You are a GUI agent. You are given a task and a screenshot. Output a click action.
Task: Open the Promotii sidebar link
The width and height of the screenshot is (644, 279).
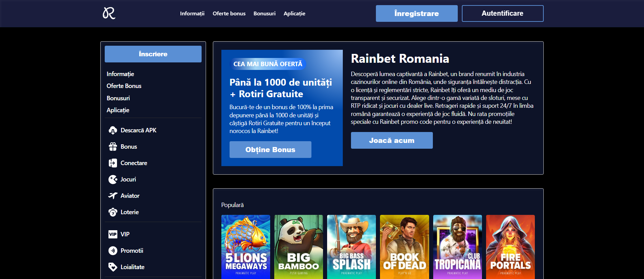(x=132, y=251)
